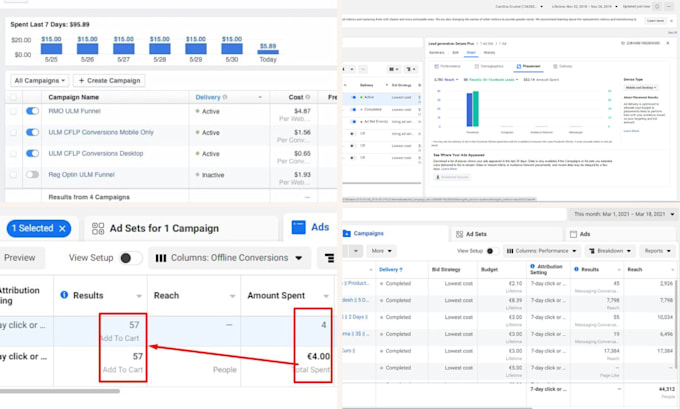Screen dimensions: 680x409
Task: Click the Performance tab icon in chart panel
Action: tap(436, 66)
